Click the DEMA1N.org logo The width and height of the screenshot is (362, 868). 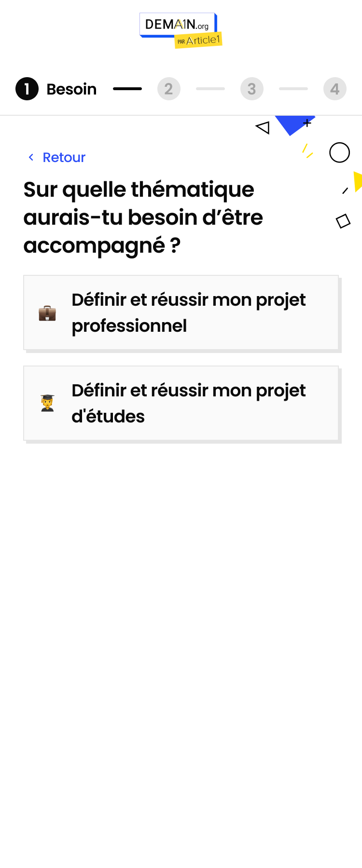(177, 25)
